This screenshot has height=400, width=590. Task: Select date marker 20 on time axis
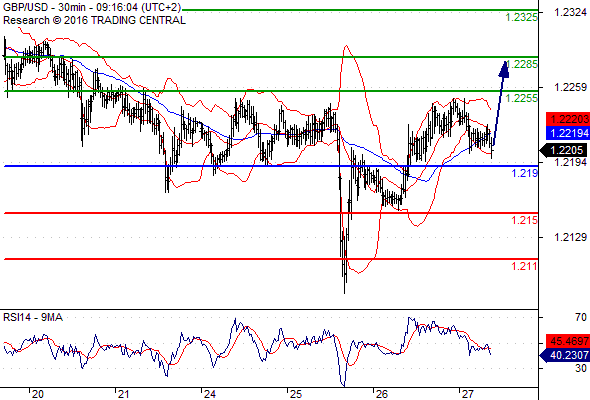tap(38, 394)
